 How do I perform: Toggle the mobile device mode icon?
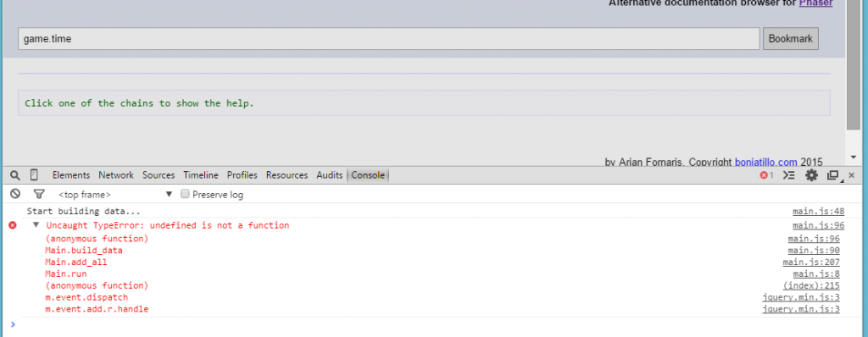click(x=34, y=175)
